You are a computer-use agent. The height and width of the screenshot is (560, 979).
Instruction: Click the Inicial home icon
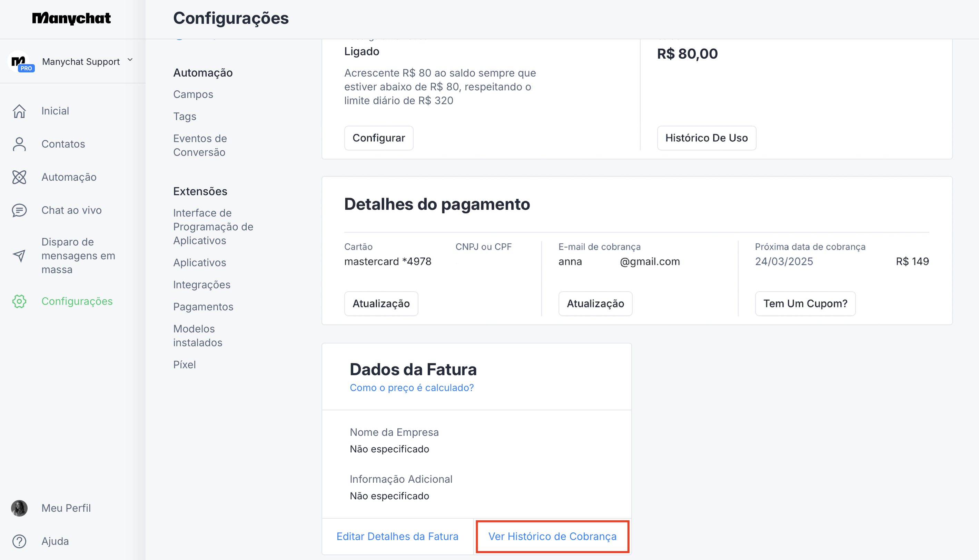(x=19, y=111)
